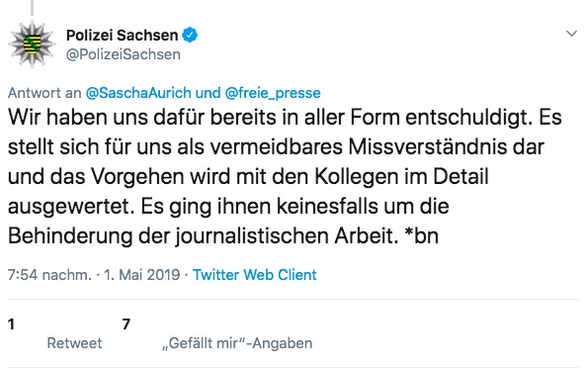
Task: Expand the tweet options chevron menu
Action: (x=571, y=34)
